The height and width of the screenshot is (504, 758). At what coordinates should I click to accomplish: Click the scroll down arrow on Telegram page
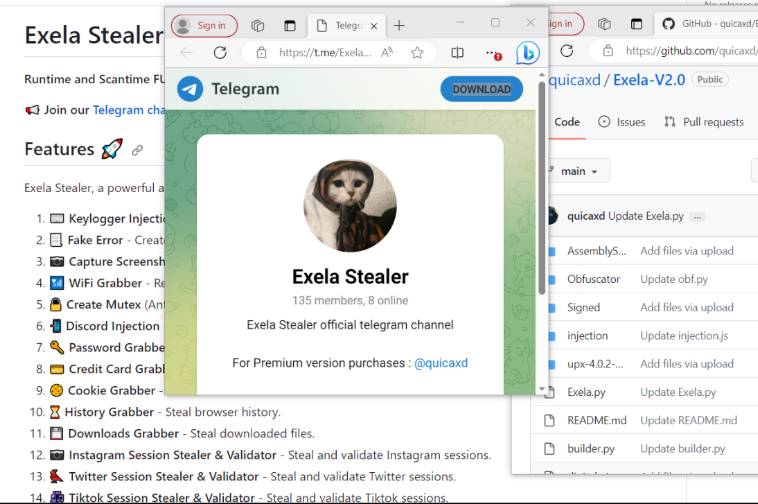click(x=541, y=389)
